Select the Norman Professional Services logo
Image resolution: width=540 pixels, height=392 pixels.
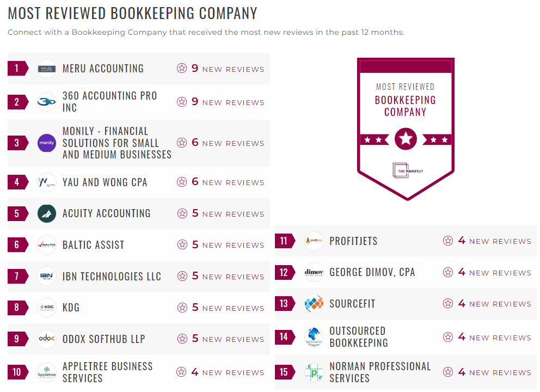pos(314,372)
